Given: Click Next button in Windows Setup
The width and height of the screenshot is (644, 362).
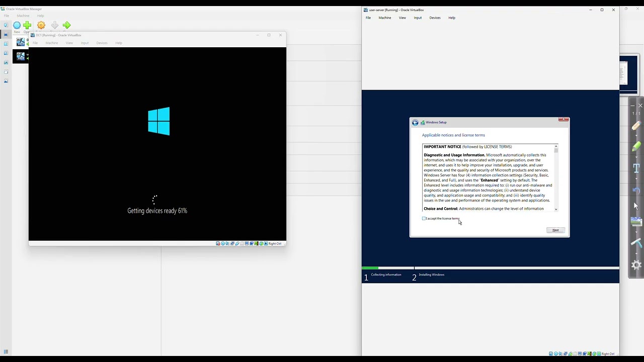Looking at the screenshot, I should click(x=555, y=230).
